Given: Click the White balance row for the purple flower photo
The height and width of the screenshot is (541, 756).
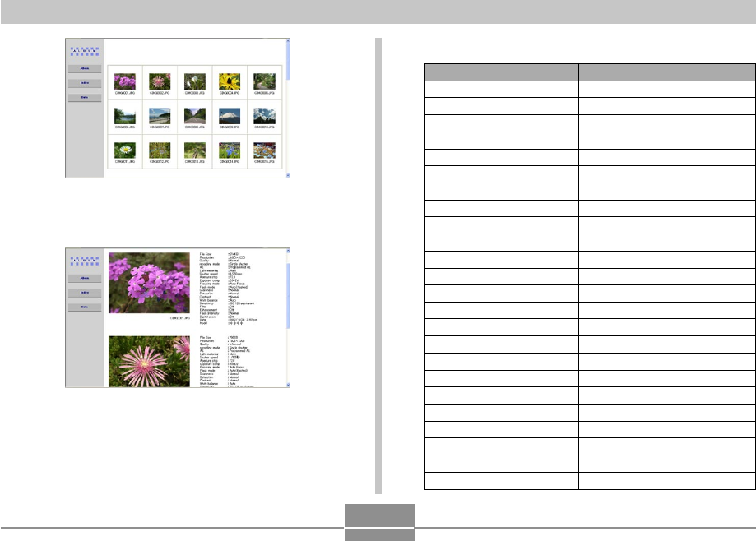Looking at the screenshot, I should pos(219,300).
